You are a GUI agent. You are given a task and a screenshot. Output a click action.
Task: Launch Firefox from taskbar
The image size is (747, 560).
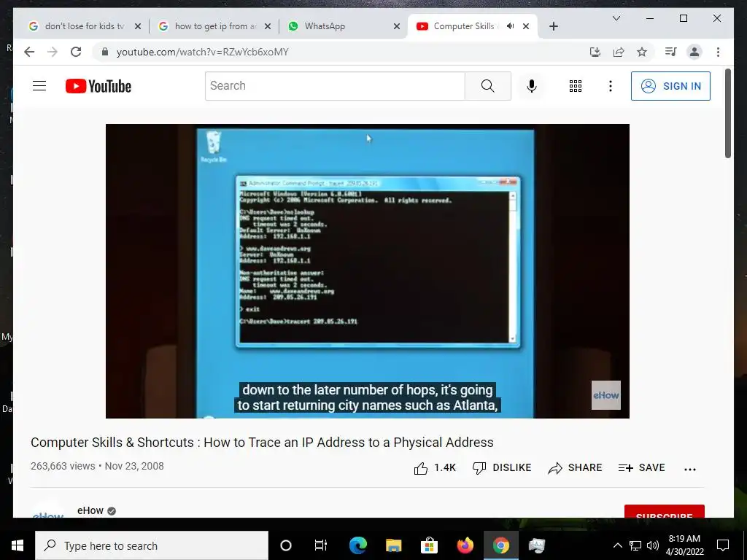(x=465, y=545)
